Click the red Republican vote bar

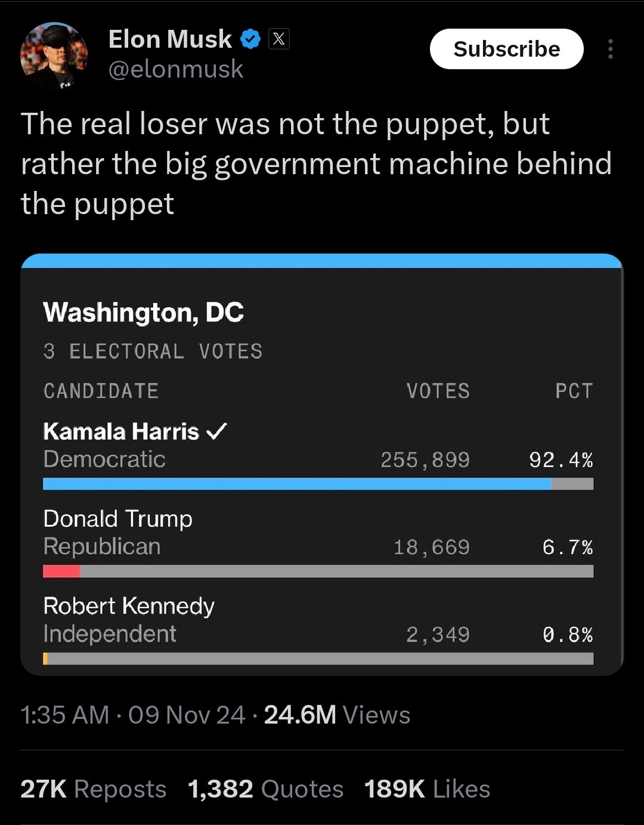[x=61, y=571]
